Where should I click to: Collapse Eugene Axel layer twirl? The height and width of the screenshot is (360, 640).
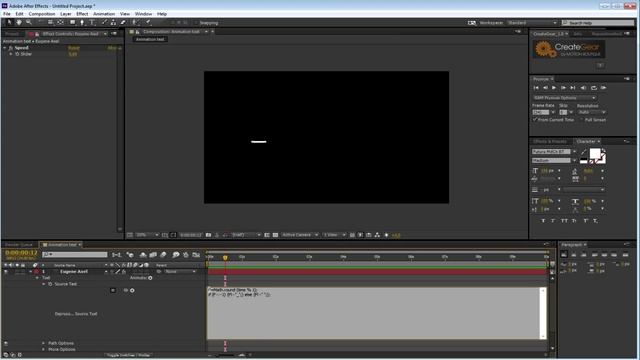click(30, 272)
